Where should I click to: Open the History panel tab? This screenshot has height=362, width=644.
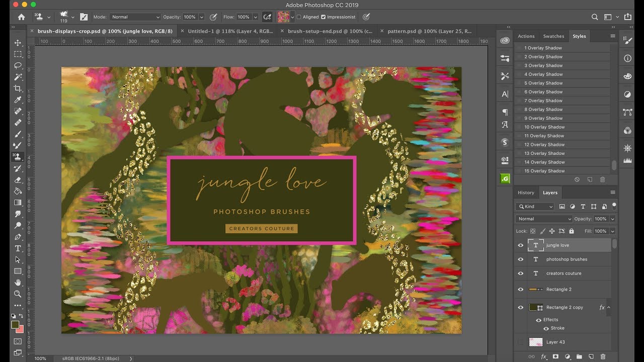click(x=526, y=193)
